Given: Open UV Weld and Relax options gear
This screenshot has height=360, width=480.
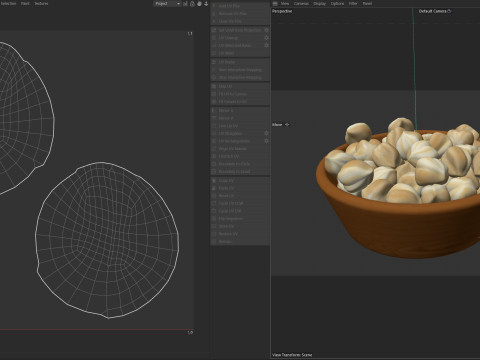Looking at the screenshot, I should (266, 45).
